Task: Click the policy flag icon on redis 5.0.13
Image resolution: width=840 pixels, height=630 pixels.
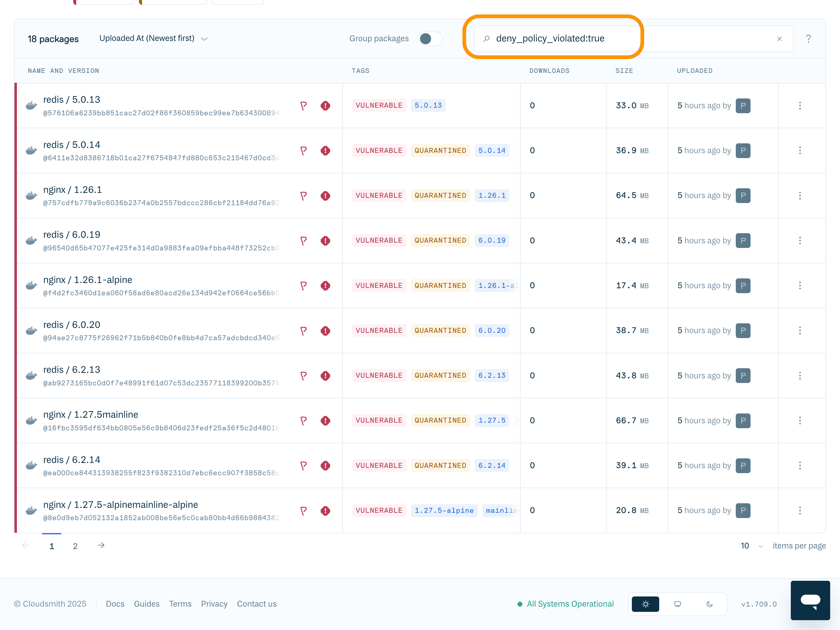Action: click(x=303, y=106)
